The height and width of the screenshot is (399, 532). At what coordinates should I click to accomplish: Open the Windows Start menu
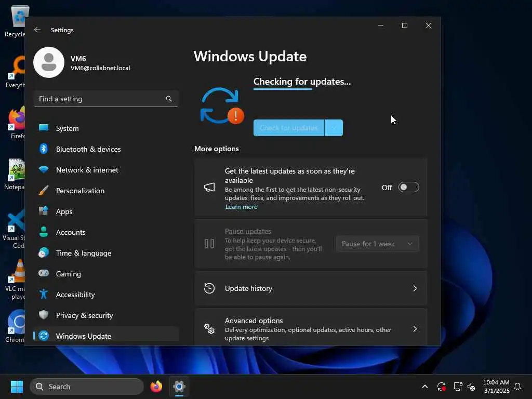17,387
